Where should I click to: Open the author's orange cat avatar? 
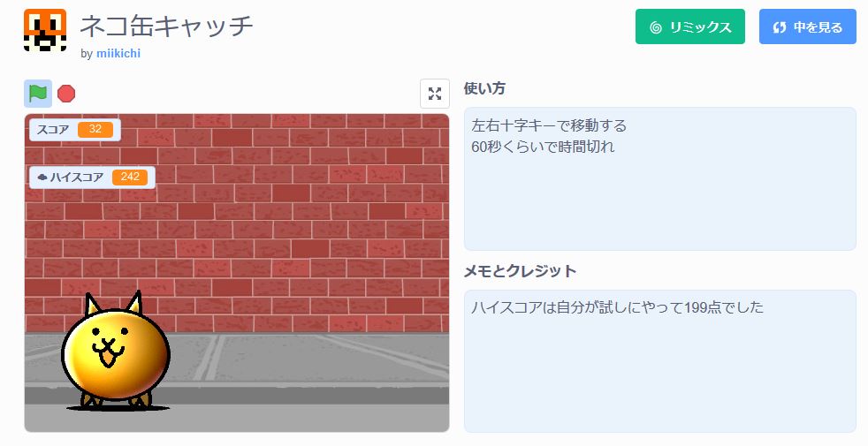click(45, 30)
